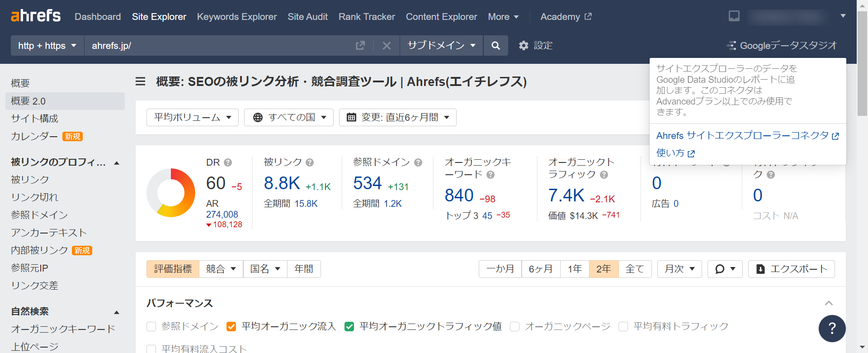Open the すべての国 country dropdown

coord(289,118)
